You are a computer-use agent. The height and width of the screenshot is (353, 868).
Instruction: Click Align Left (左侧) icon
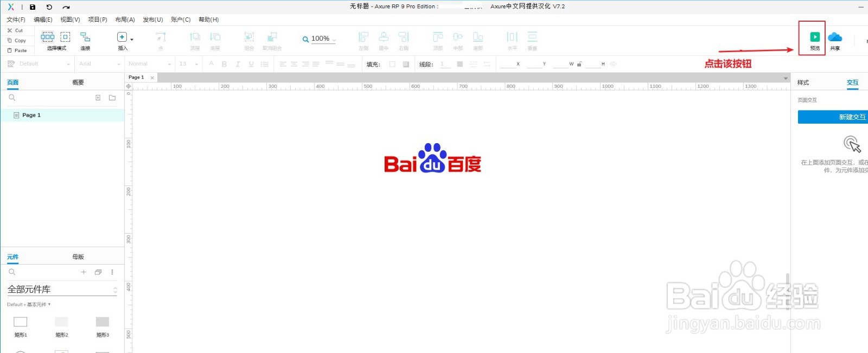pyautogui.click(x=363, y=37)
